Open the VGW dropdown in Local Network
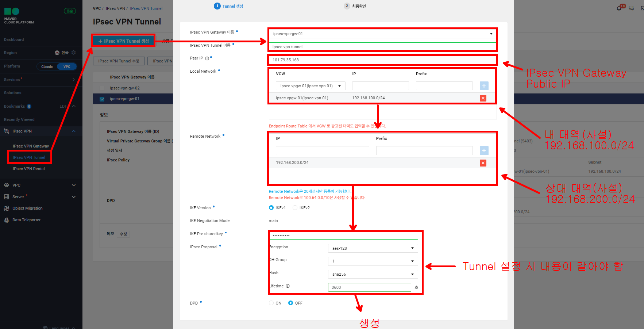The height and width of the screenshot is (329, 644). (x=311, y=86)
